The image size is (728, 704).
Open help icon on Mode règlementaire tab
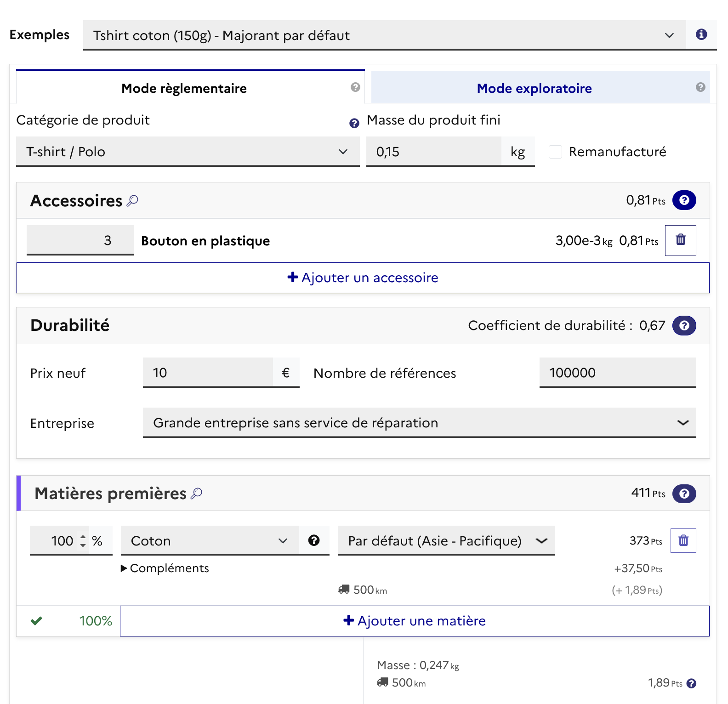point(355,87)
